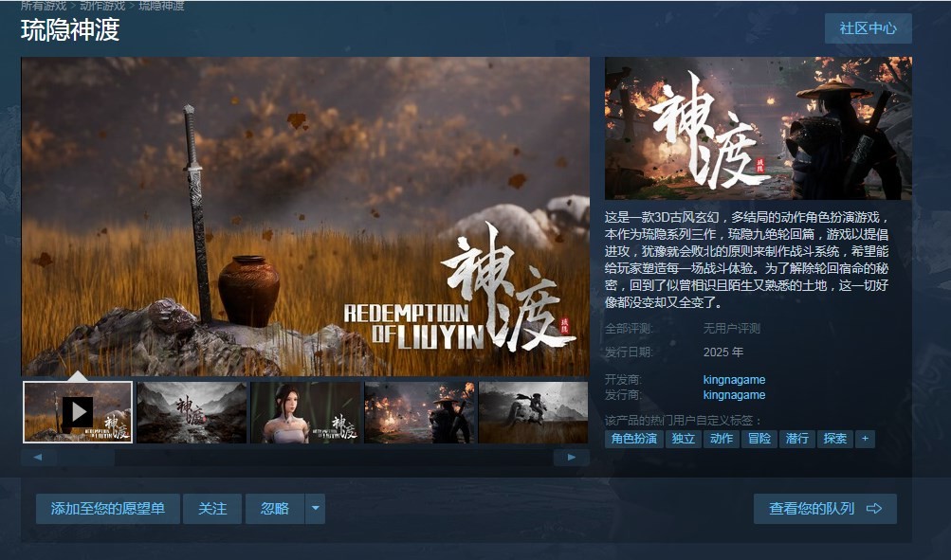The height and width of the screenshot is (560, 951).
Task: Expand the dropdown arrow beside 忽略
Action: point(316,509)
